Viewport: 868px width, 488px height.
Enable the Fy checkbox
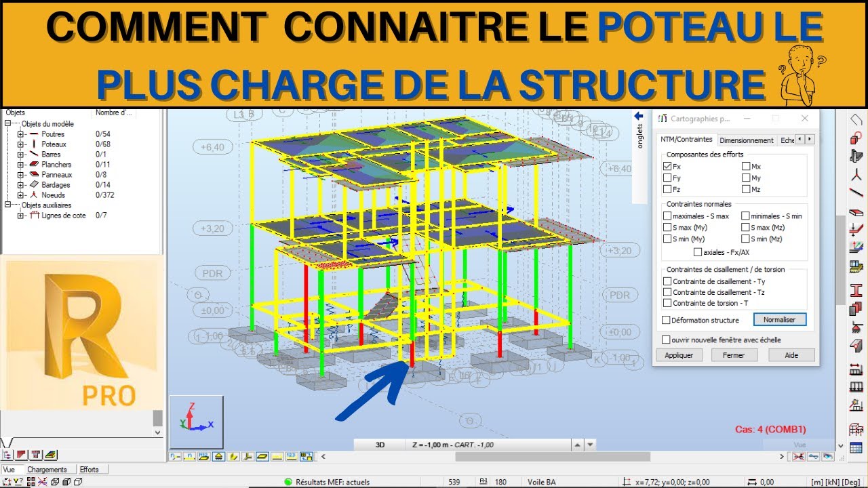tap(667, 178)
